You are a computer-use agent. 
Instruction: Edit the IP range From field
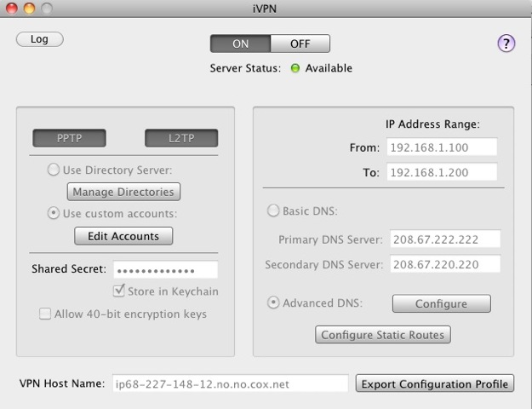(x=442, y=147)
